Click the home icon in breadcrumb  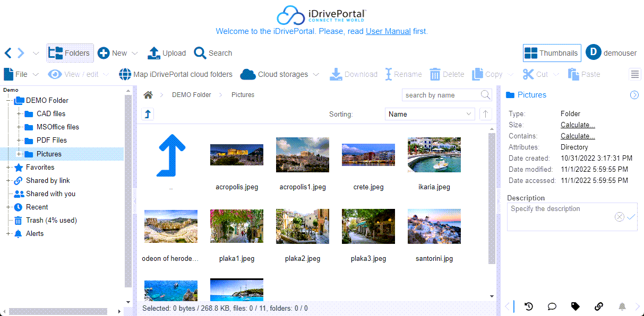tap(148, 95)
